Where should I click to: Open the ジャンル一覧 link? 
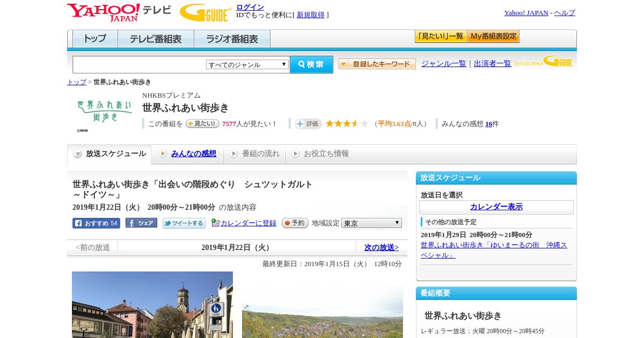[x=444, y=63]
